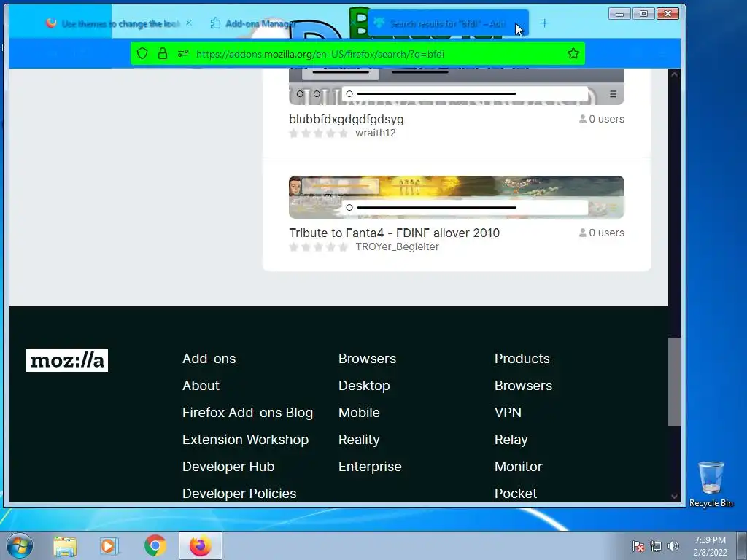The height and width of the screenshot is (560, 747).
Task: Click star rating of blubbfdxgdgdfgdsyg
Action: [x=318, y=133]
